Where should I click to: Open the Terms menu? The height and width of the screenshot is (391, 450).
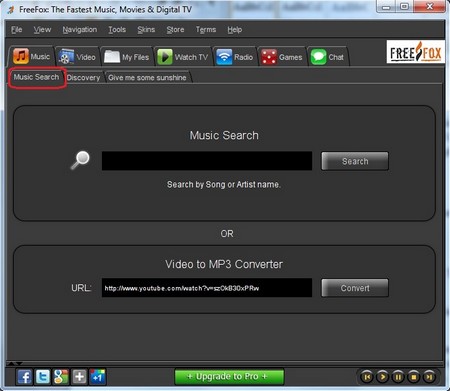coord(206,30)
